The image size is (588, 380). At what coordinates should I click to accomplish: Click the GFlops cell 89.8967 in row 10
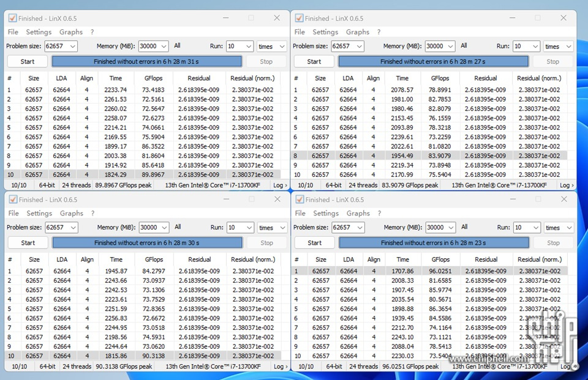[x=153, y=174]
